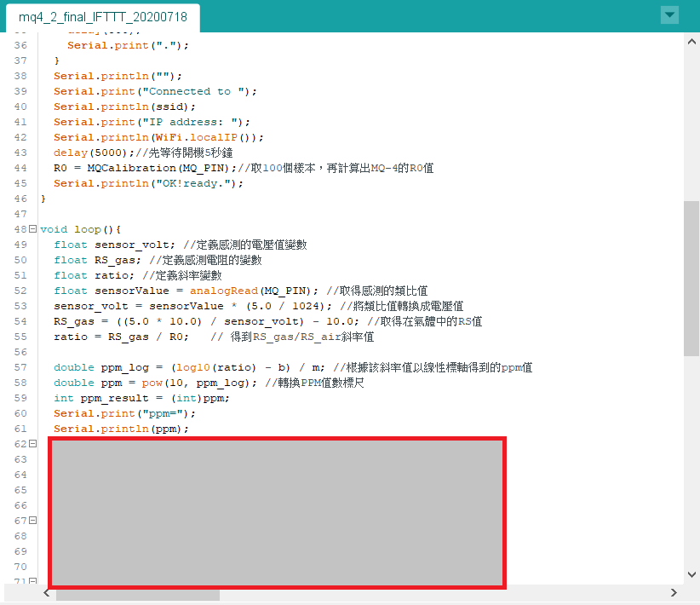Collapse the void loop() fold marker
This screenshot has height=605, width=700.
coord(32,228)
